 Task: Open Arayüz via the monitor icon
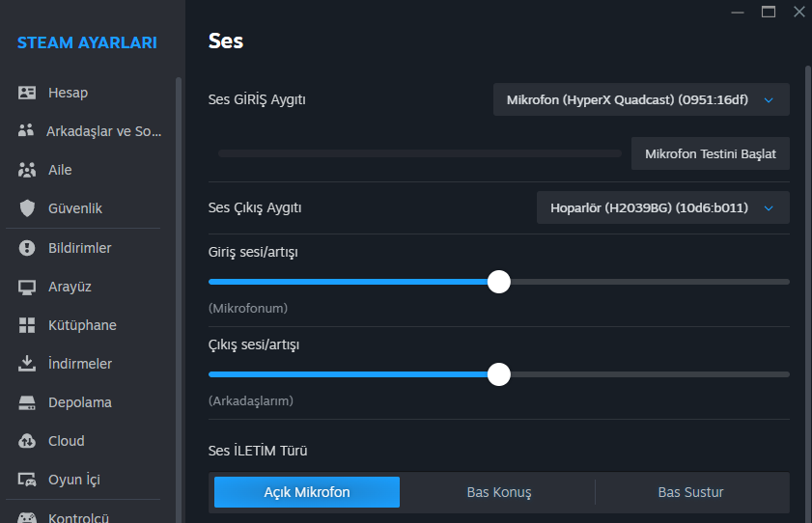click(x=27, y=287)
